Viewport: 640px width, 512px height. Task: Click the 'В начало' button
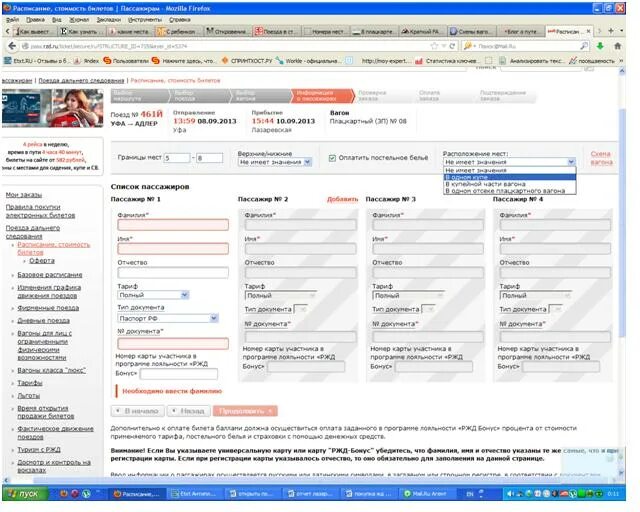(x=138, y=411)
